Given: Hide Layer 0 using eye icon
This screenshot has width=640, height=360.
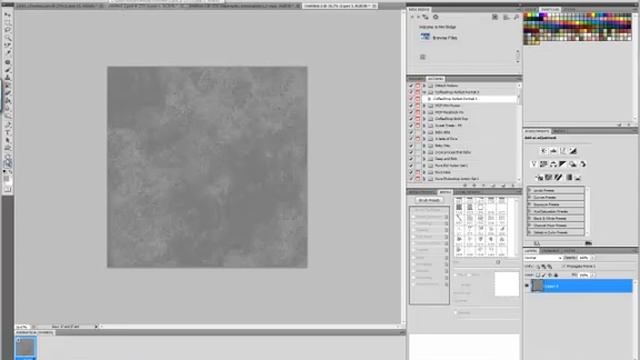Looking at the screenshot, I should (527, 286).
